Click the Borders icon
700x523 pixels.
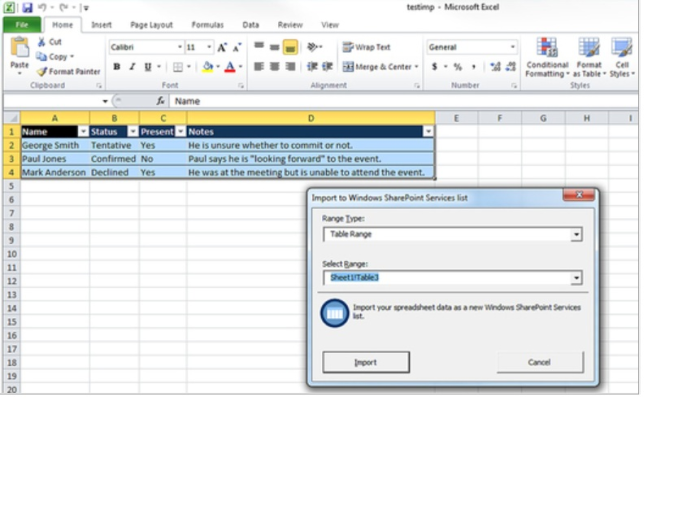tap(178, 67)
